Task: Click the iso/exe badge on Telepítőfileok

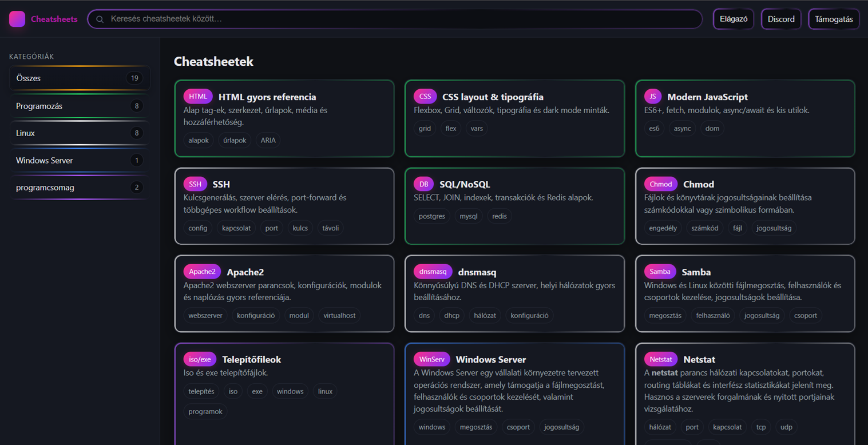Action: 200,359
